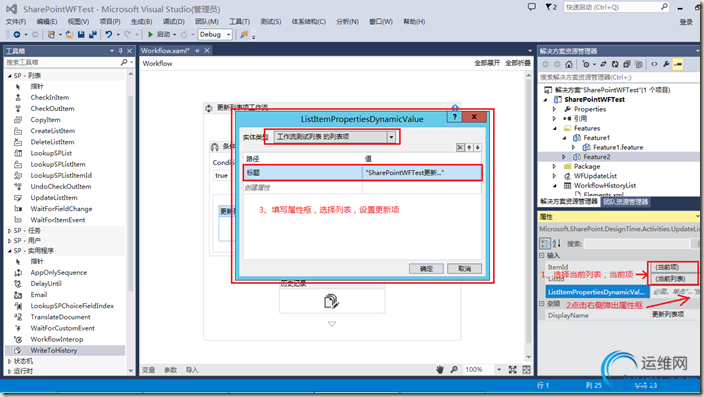Viewport: 704px width, 397px height.
Task: Click the Save All toolbar icon
Action: [x=93, y=35]
